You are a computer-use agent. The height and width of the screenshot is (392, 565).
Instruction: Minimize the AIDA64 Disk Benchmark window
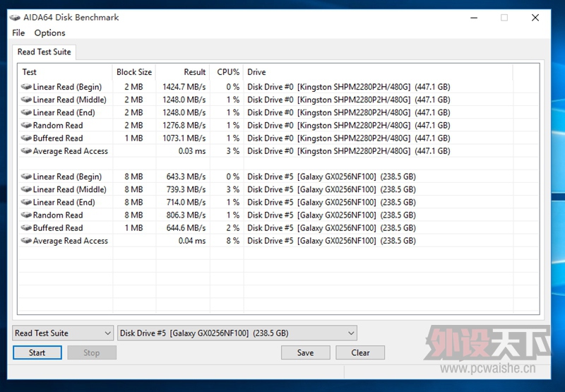pyautogui.click(x=474, y=18)
